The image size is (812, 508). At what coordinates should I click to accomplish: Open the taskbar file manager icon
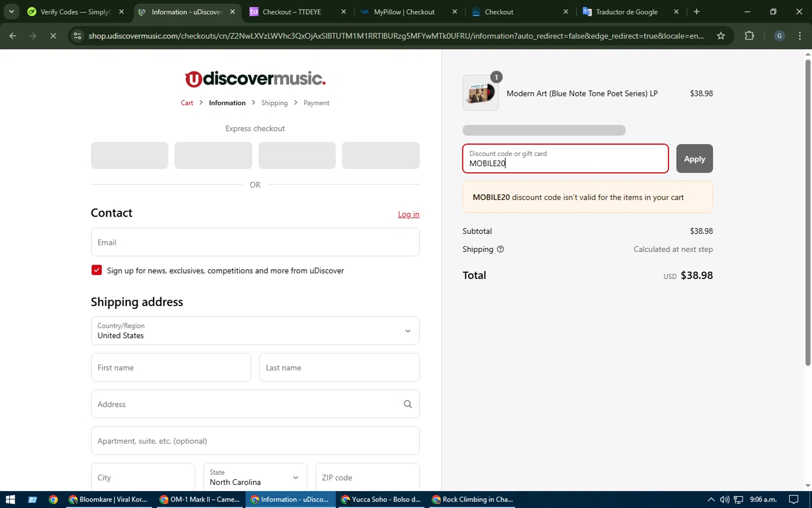coord(32,499)
